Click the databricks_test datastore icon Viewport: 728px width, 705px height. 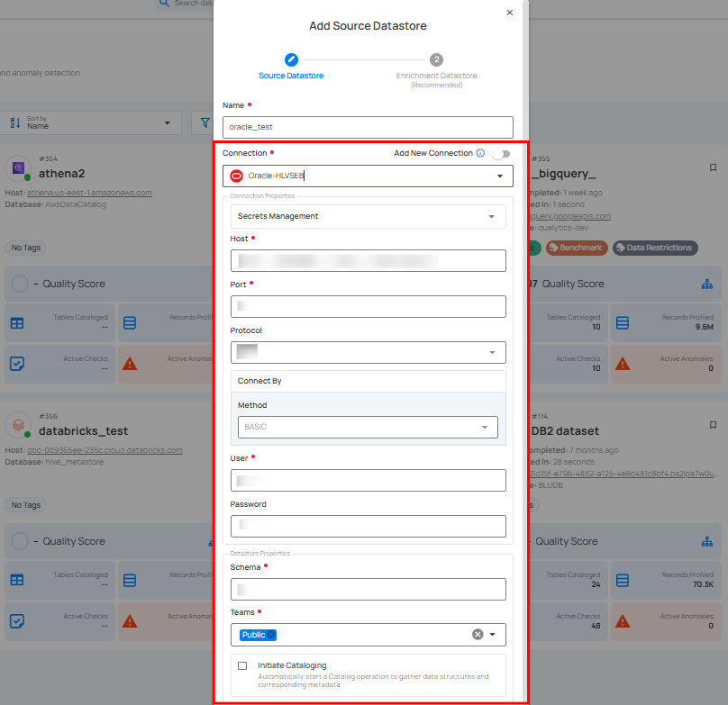pos(18,425)
